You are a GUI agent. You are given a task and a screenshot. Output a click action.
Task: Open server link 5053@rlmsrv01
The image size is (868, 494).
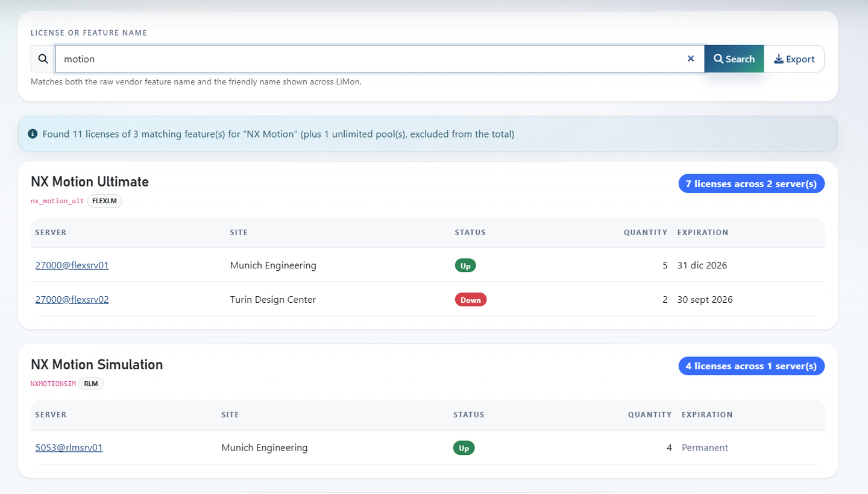[x=69, y=448]
